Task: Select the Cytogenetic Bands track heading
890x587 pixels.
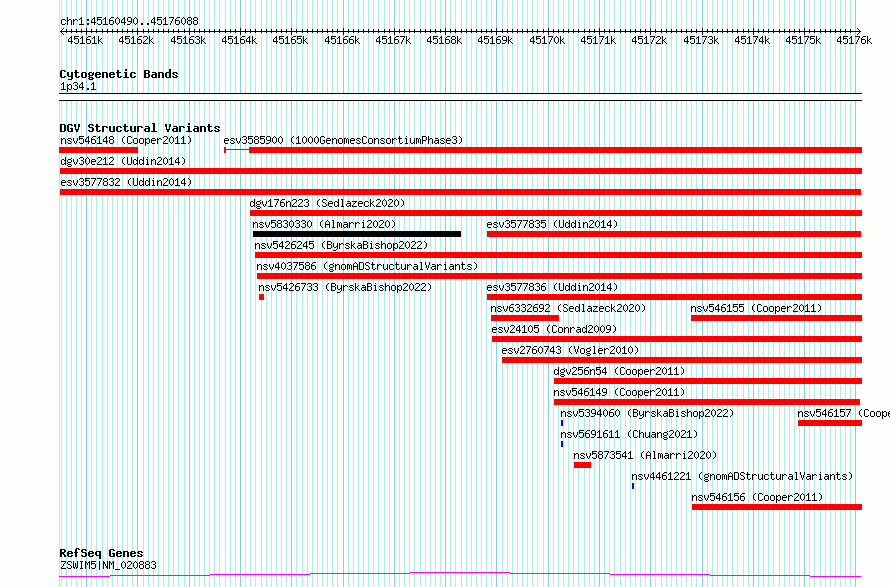Action: pos(119,74)
